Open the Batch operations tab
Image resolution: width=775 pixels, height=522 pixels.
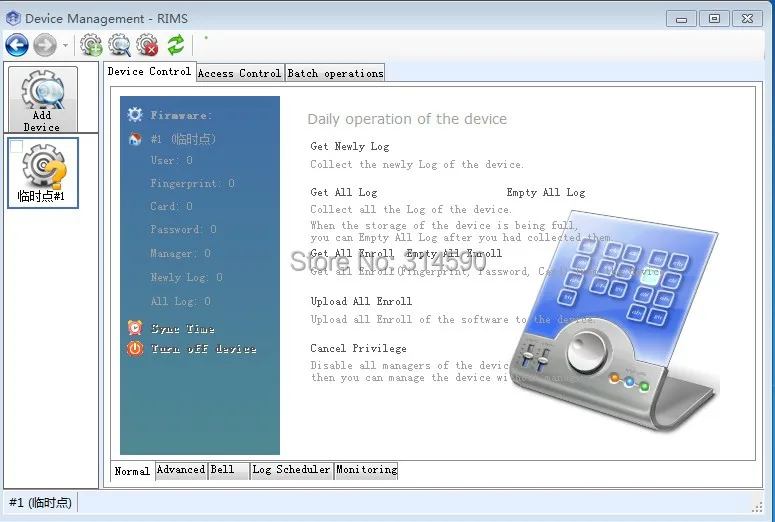tap(335, 73)
